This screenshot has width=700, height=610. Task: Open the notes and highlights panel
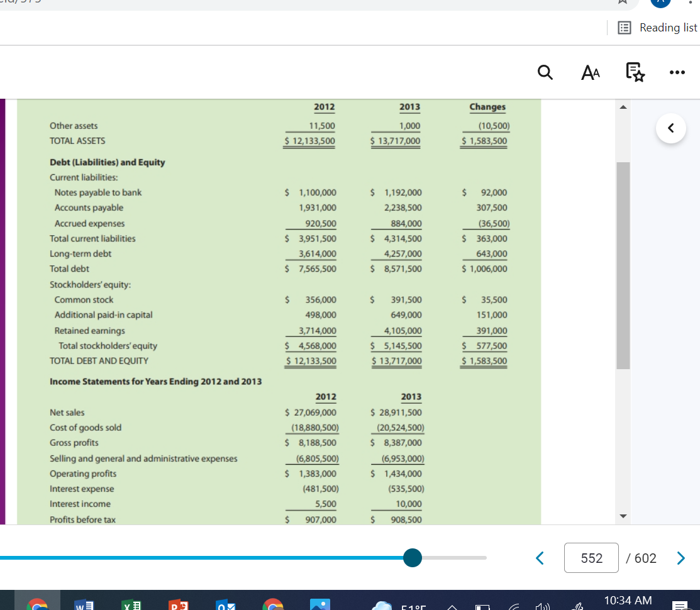pos(633,72)
